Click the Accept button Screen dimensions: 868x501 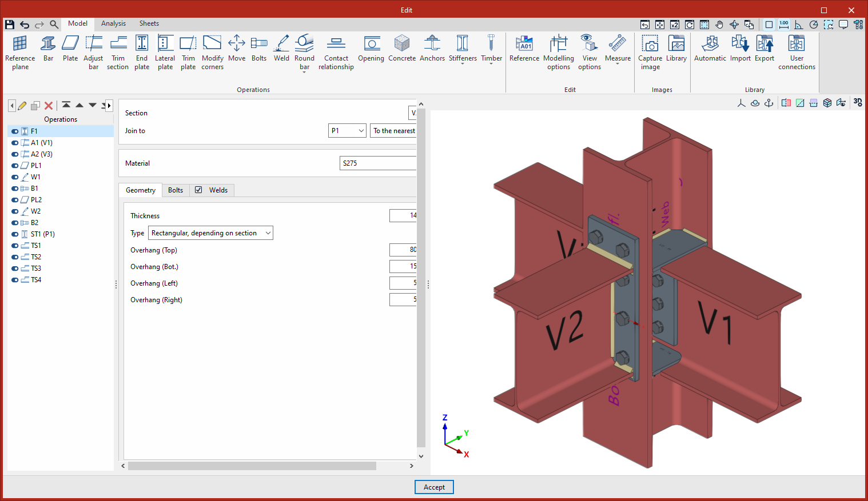pos(434,487)
